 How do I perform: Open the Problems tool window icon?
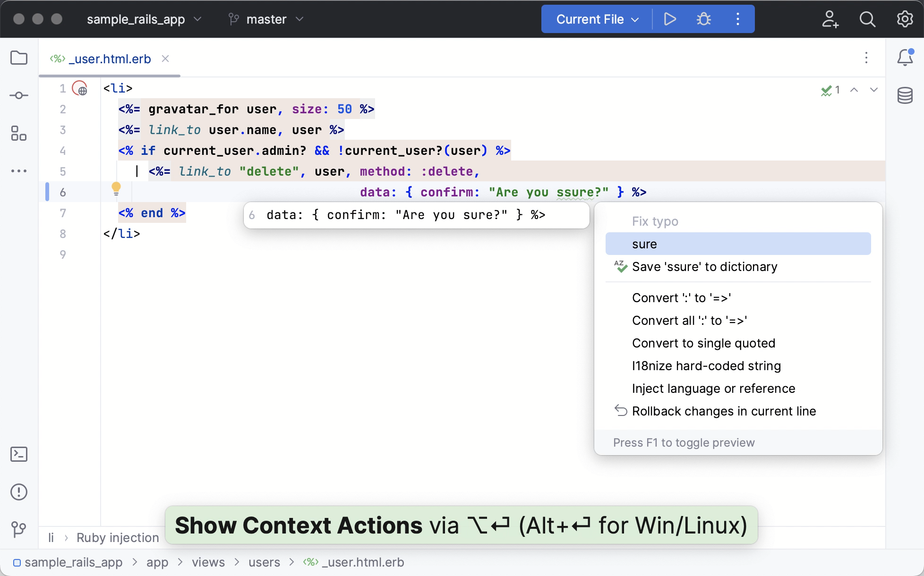coord(19,492)
